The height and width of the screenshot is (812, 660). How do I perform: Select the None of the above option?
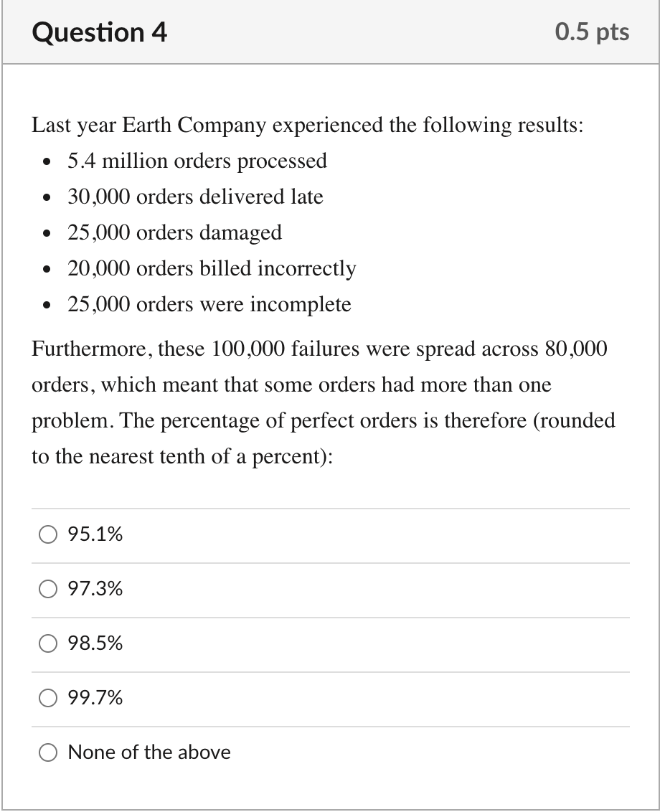(x=47, y=752)
